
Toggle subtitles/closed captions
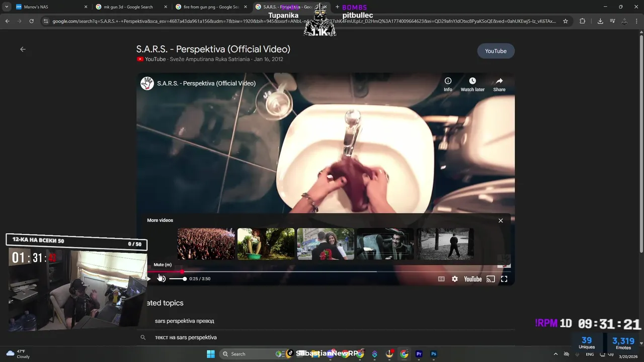tap(441, 279)
